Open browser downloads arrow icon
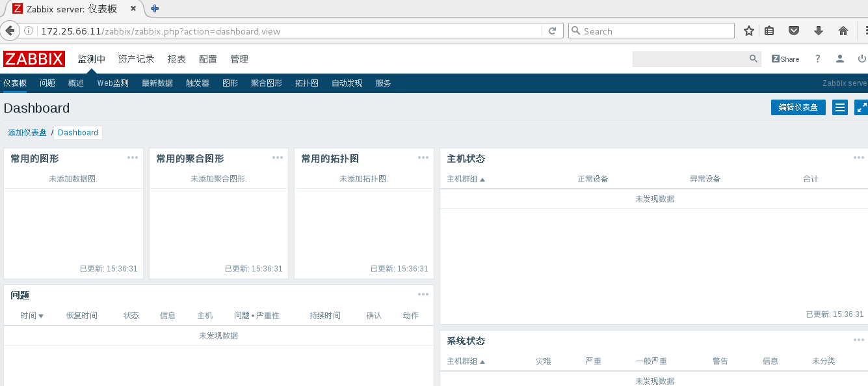 (x=819, y=31)
